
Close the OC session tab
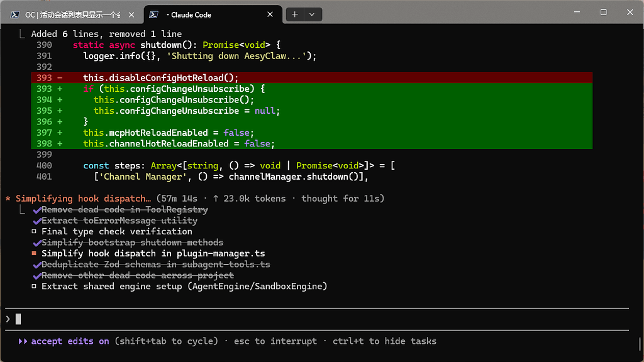(131, 15)
